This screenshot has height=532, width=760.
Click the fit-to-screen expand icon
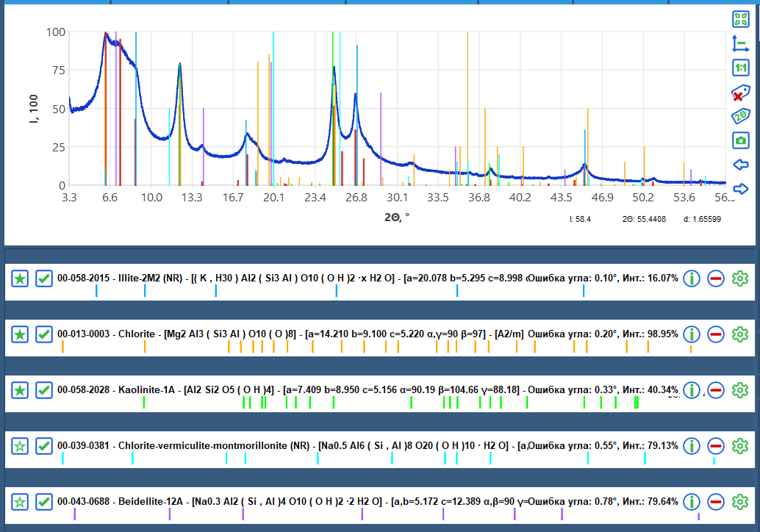point(740,20)
